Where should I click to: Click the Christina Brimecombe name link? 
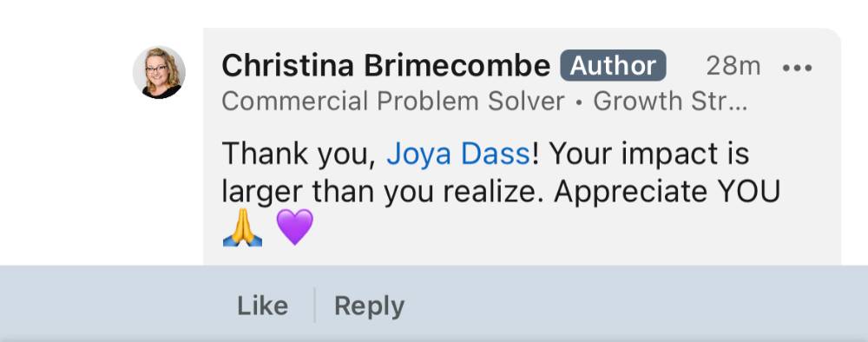(386, 66)
